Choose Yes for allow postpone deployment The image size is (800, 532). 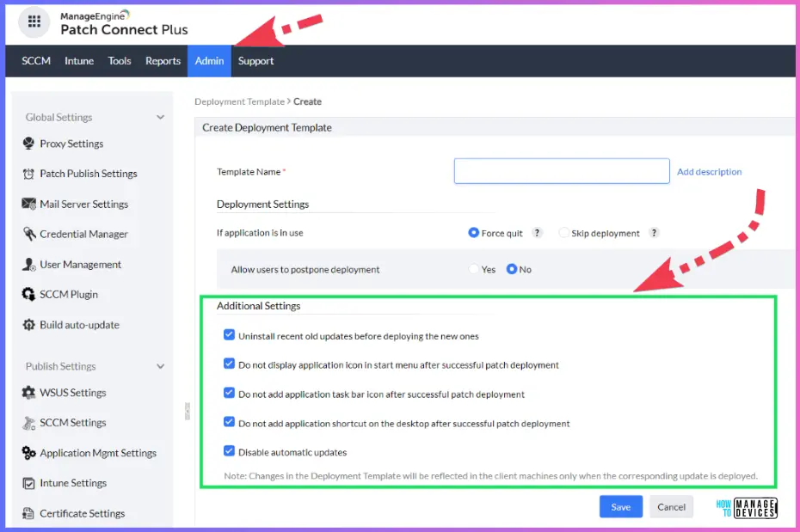tap(473, 268)
